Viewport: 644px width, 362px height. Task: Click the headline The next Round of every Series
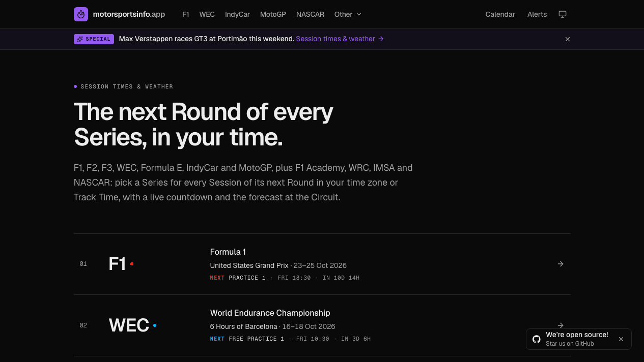point(204,125)
